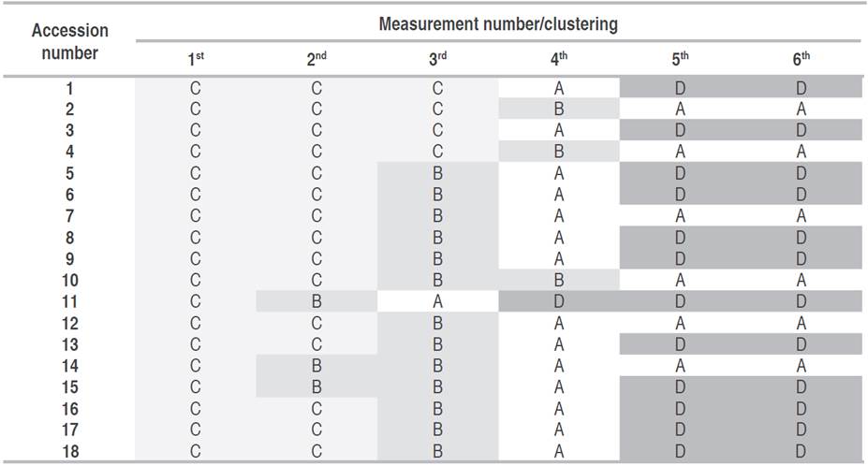Select the A cell in row 7, 5th column
868x466 pixels.
680,216
